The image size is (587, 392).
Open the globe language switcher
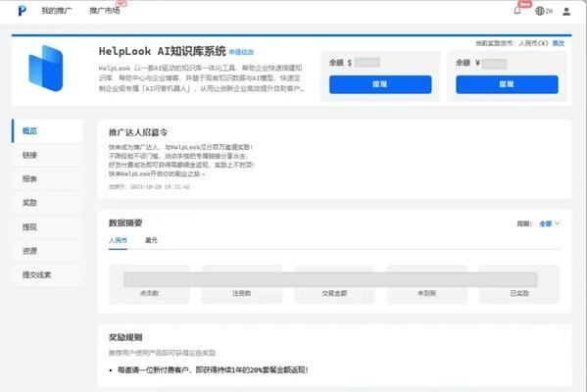tap(544, 11)
